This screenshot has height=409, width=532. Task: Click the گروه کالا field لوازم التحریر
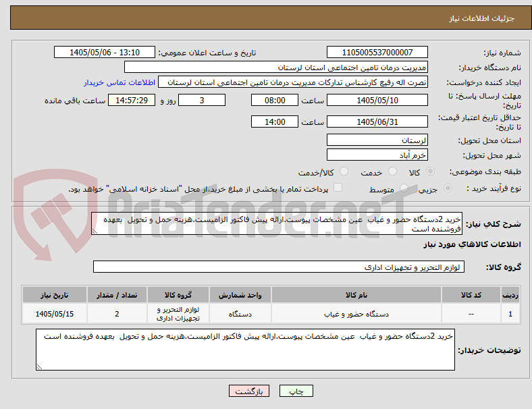279,267
